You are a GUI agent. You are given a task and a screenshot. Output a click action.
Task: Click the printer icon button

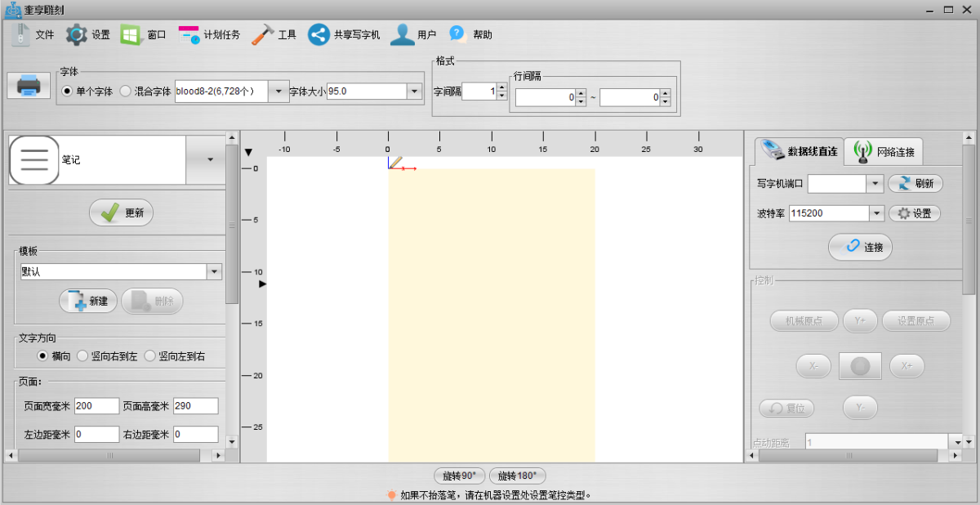click(29, 85)
